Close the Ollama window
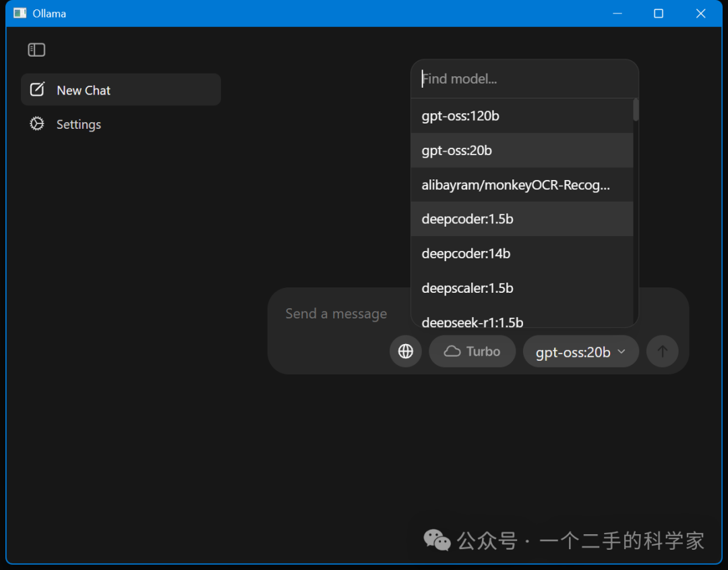Image resolution: width=728 pixels, height=570 pixels. (700, 13)
